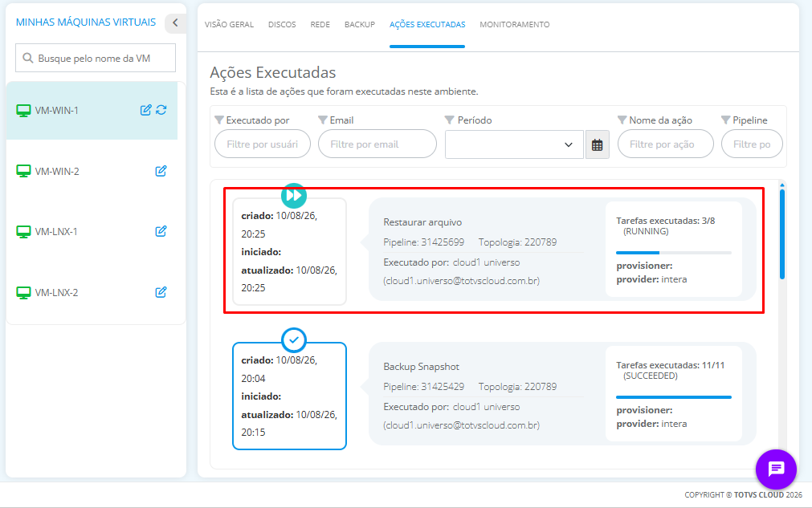Focus the Pipeline filter field
This screenshot has width=812, height=508.
752,144
